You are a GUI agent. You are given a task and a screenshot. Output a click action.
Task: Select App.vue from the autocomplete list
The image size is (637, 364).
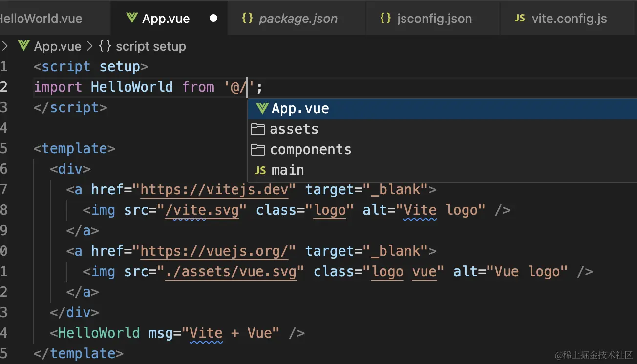point(300,109)
